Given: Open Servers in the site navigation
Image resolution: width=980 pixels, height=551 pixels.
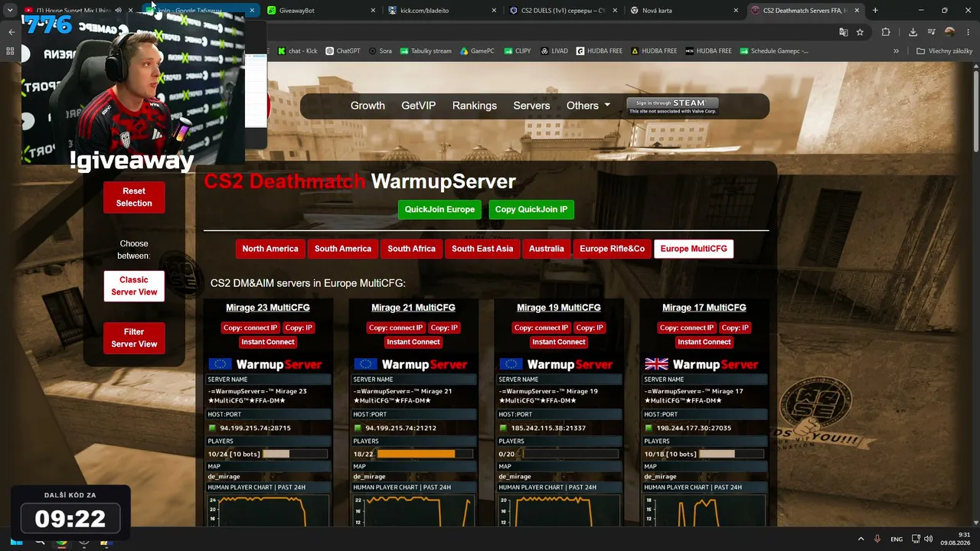Looking at the screenshot, I should [x=531, y=106].
